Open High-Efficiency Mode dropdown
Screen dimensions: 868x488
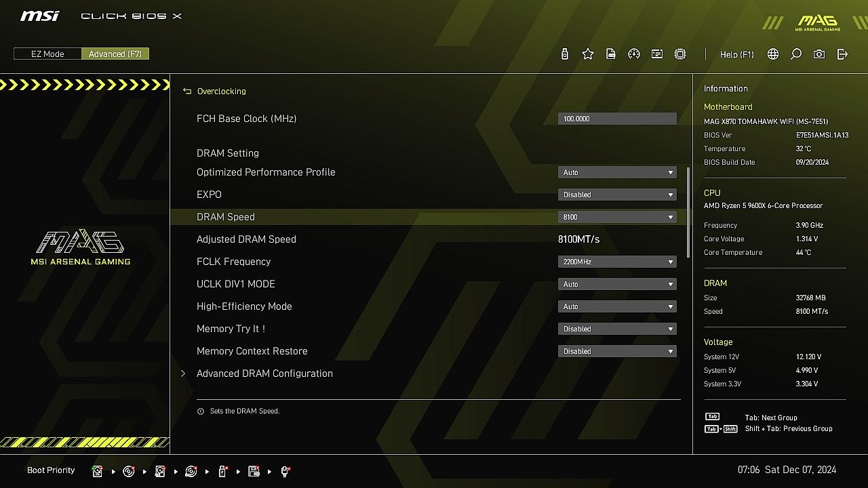[617, 306]
